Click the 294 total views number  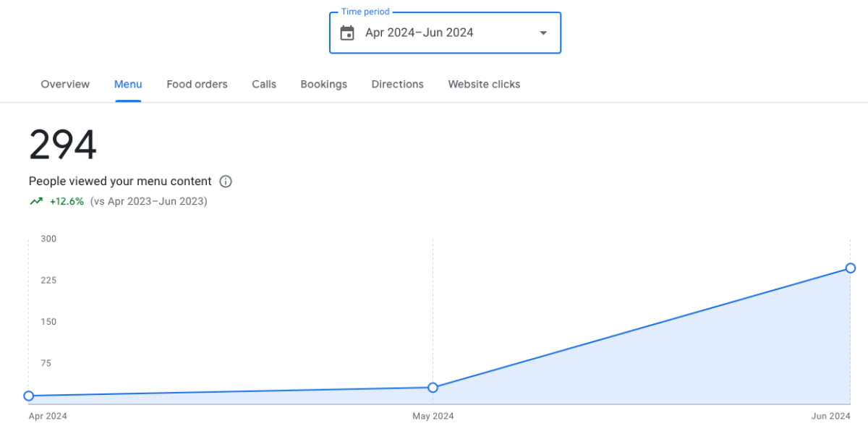(x=63, y=145)
